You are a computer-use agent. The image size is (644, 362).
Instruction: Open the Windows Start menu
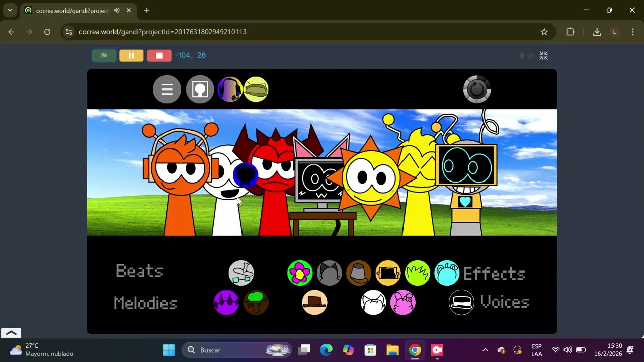click(169, 350)
